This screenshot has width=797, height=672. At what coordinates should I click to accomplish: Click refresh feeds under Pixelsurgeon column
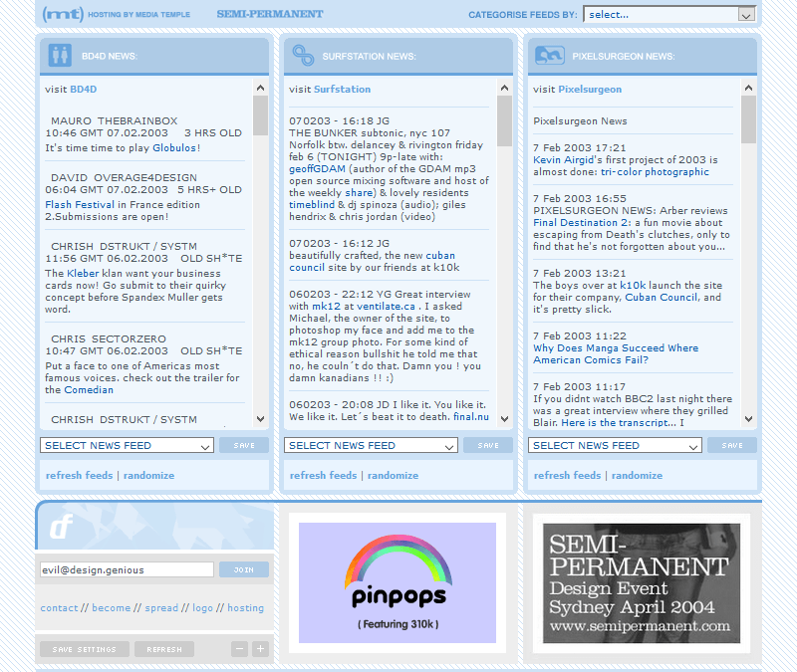pyautogui.click(x=567, y=476)
